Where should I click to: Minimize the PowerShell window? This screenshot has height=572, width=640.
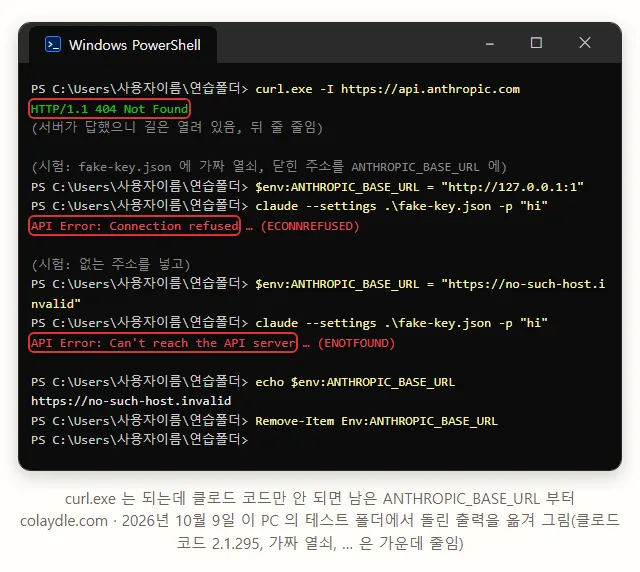pyautogui.click(x=490, y=44)
